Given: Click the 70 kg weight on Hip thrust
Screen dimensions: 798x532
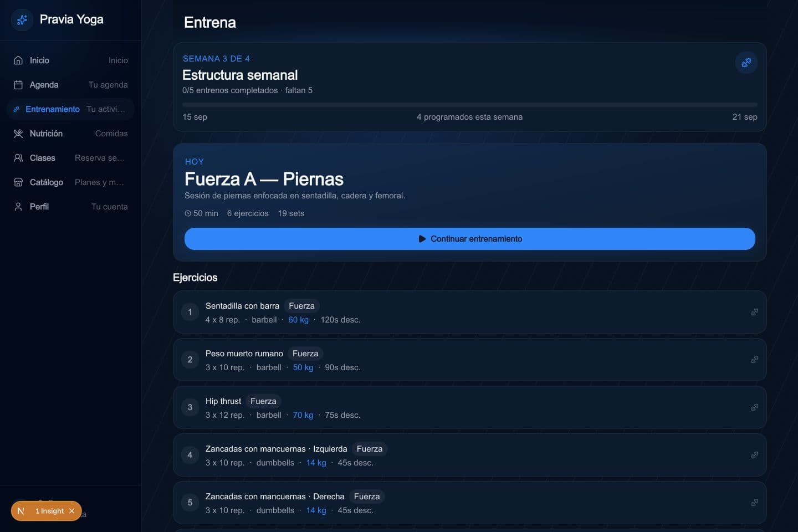Looking at the screenshot, I should 303,415.
